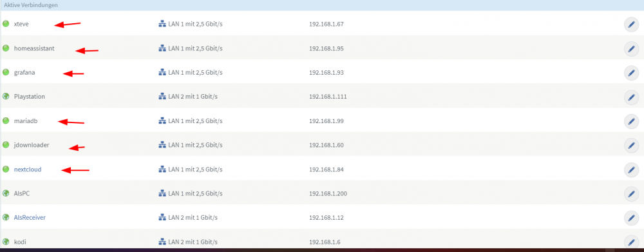Viewport: 644px width, 252px height.
Task: Click IP address 192.168.1.60
Action: pyautogui.click(x=326, y=145)
